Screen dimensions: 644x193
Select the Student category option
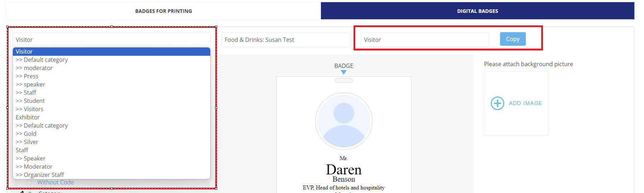click(34, 101)
